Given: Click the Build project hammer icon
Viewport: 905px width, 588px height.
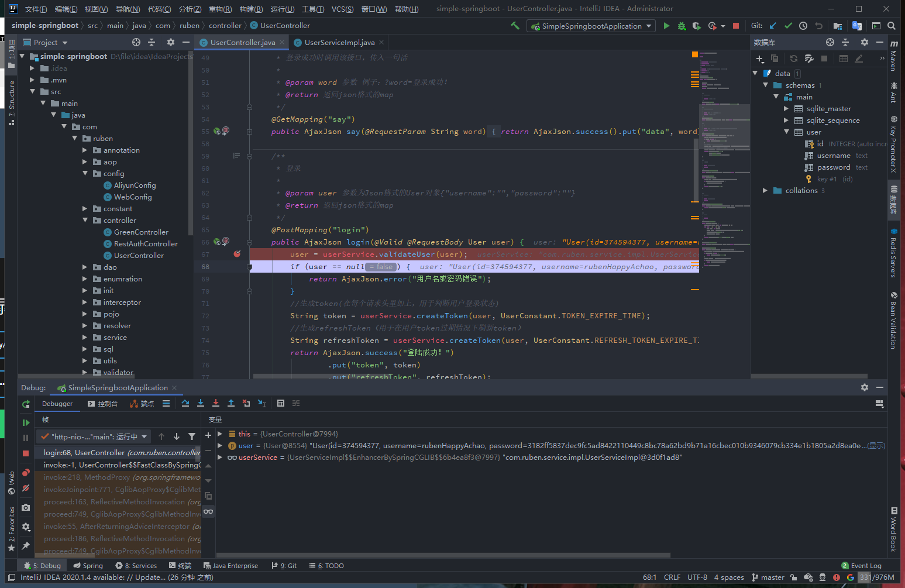Looking at the screenshot, I should point(515,26).
